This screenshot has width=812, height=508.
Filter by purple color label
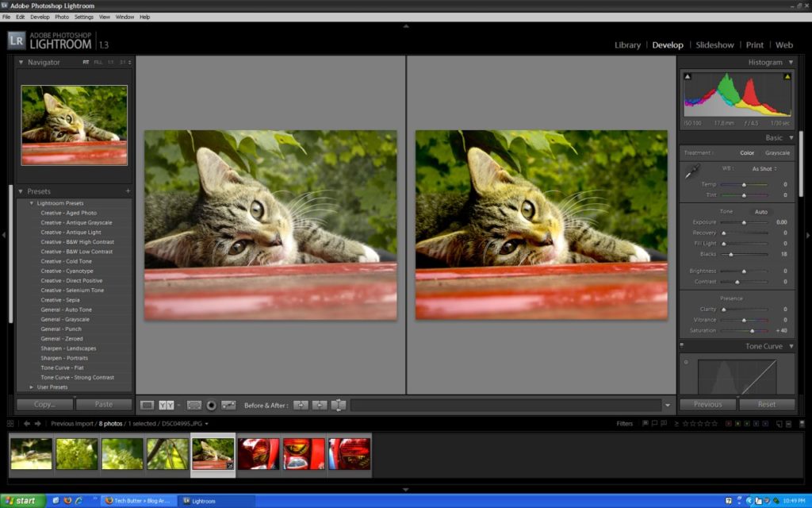tap(765, 424)
